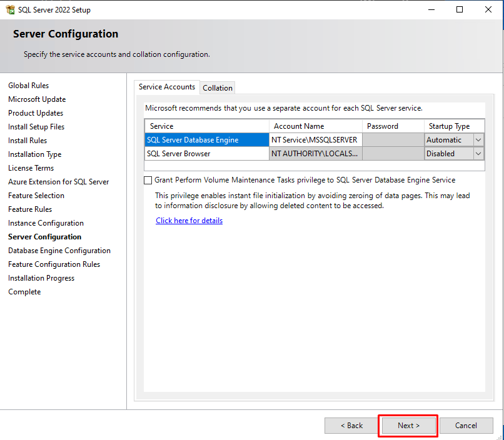
Task: Close the SQL Server 2022 Setup window
Action: 488,9
